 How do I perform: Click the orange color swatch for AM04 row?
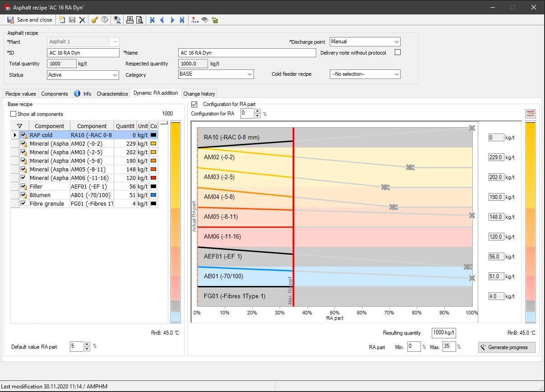point(154,161)
